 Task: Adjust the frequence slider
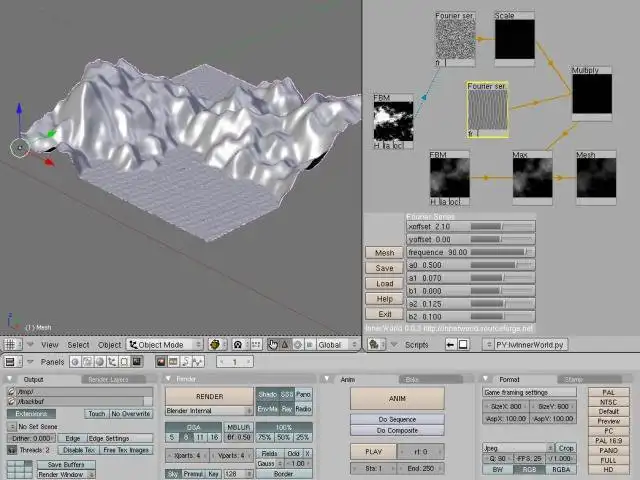[471, 252]
